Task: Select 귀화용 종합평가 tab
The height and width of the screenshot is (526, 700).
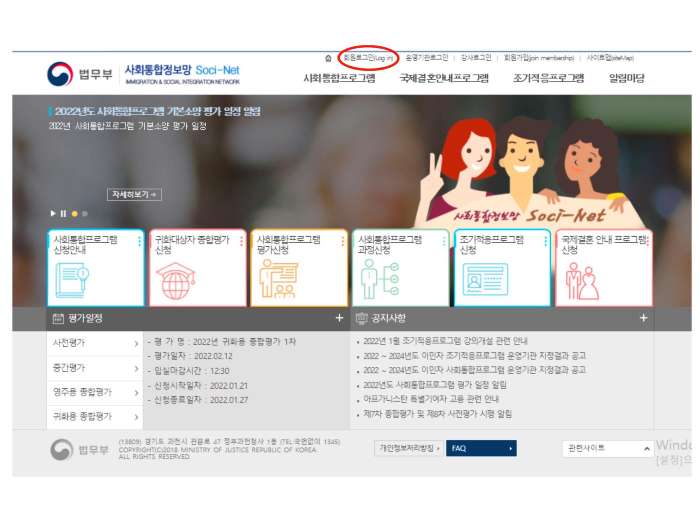Action: pos(95,417)
